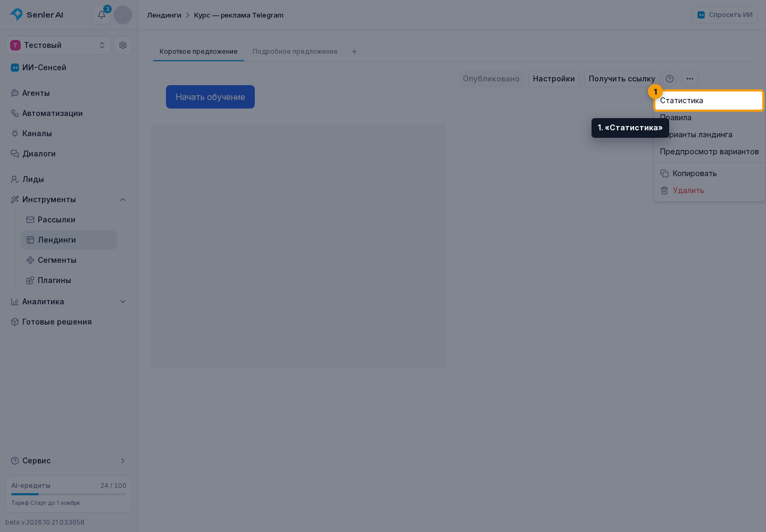Click the Опубликовано status button
The height and width of the screenshot is (532, 766).
(491, 79)
